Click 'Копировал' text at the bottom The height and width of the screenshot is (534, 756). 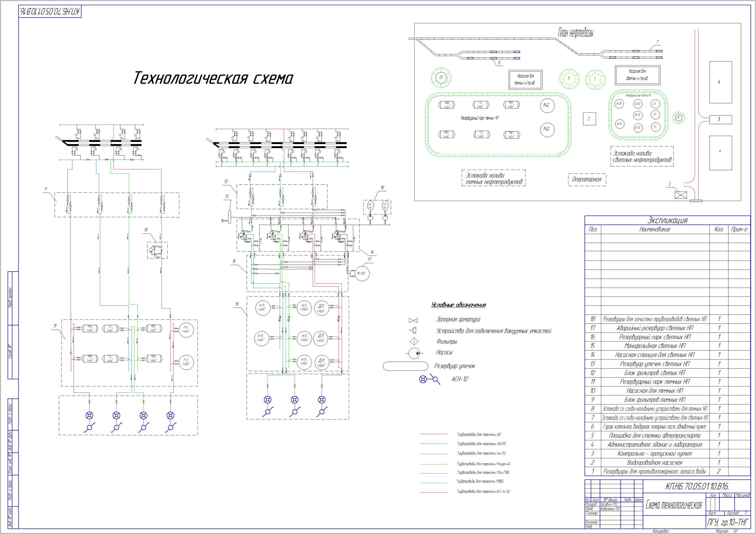(661, 531)
